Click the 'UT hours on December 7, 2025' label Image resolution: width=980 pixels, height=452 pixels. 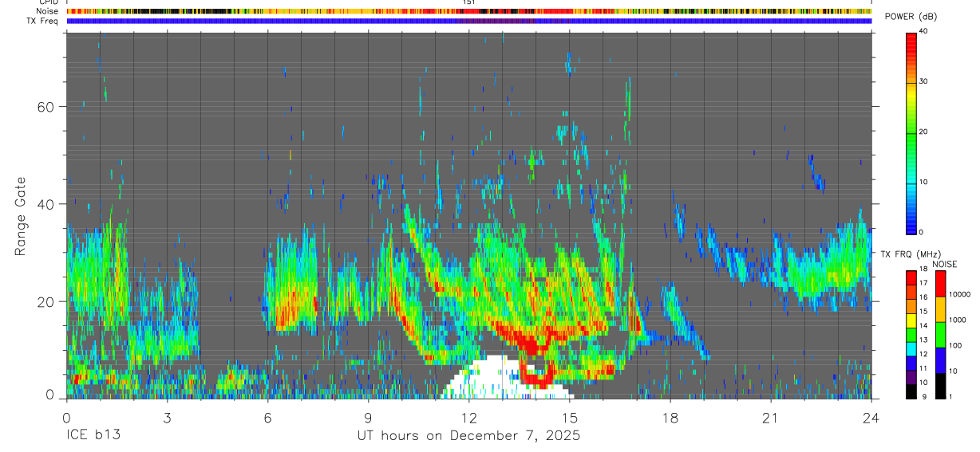pyautogui.click(x=468, y=436)
